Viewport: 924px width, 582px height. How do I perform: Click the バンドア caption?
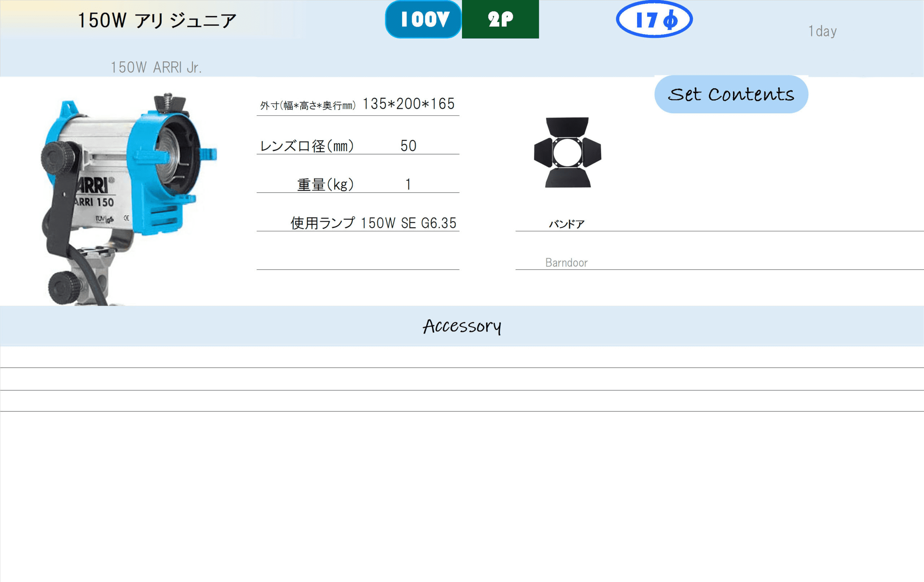point(567,224)
